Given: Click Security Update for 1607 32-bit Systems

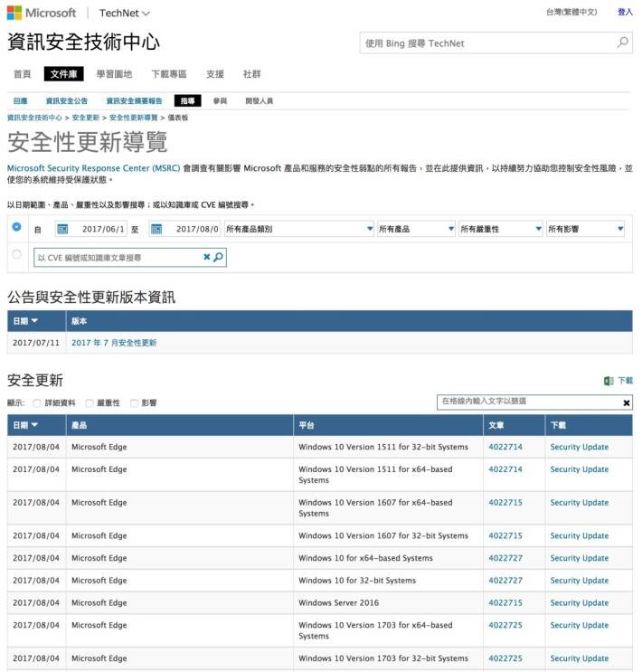Looking at the screenshot, I should 579,535.
